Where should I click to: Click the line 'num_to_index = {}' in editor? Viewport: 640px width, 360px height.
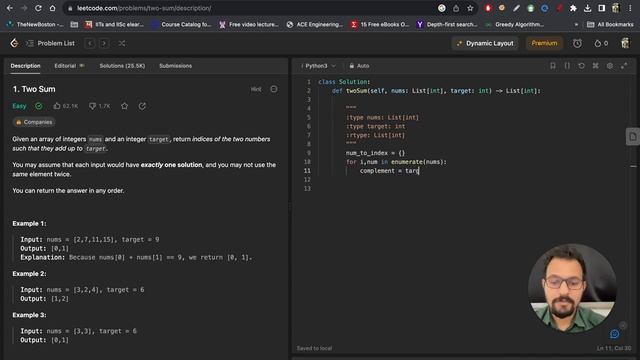pos(375,153)
